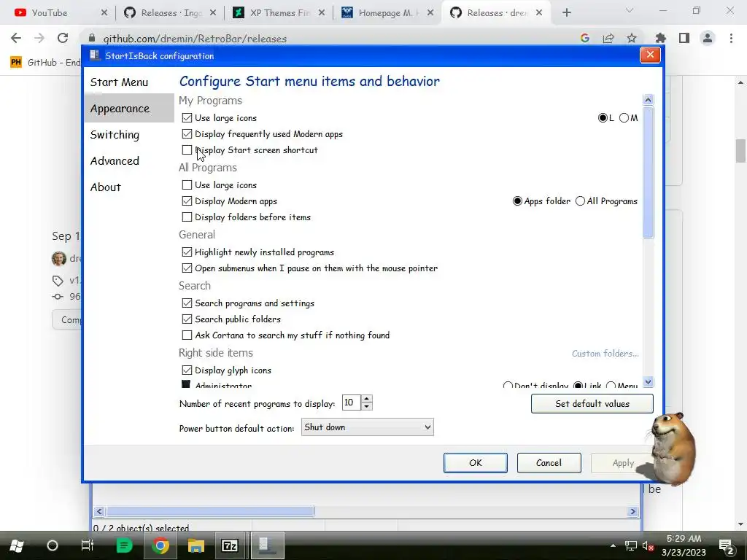This screenshot has height=560, width=747.
Task: Reload the GitHub page
Action: point(63,38)
